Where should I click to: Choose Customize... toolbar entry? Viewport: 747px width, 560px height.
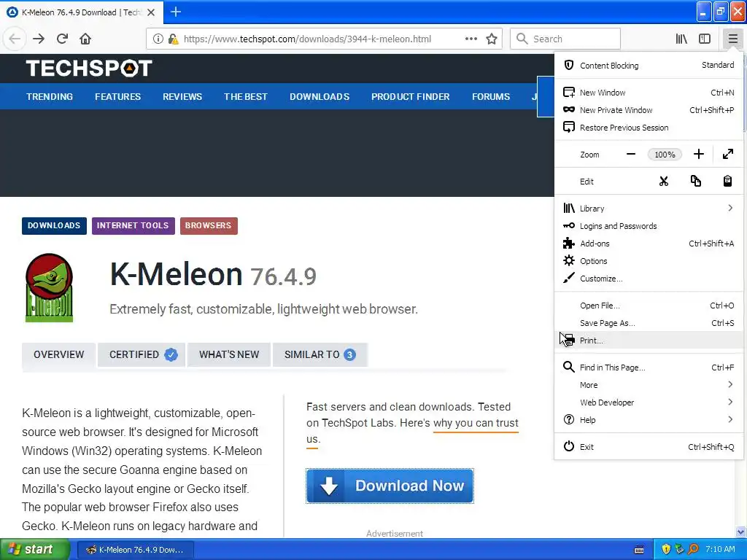pyautogui.click(x=649, y=279)
